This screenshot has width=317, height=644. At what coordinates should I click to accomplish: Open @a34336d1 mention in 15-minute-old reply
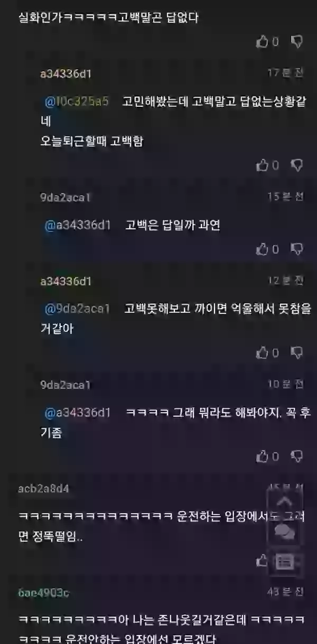(78, 226)
